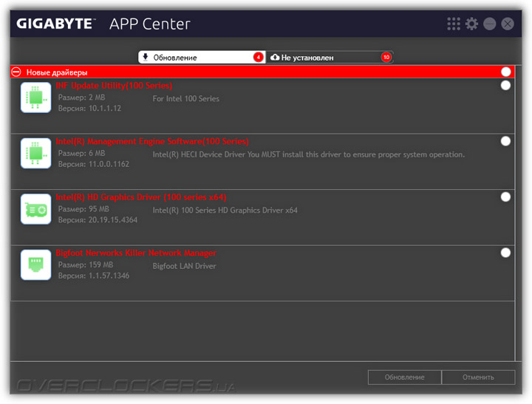Screen dimensions: 532x404
Task: Click the 'Версия: 20.19.15.4364' text
Action: point(98,220)
